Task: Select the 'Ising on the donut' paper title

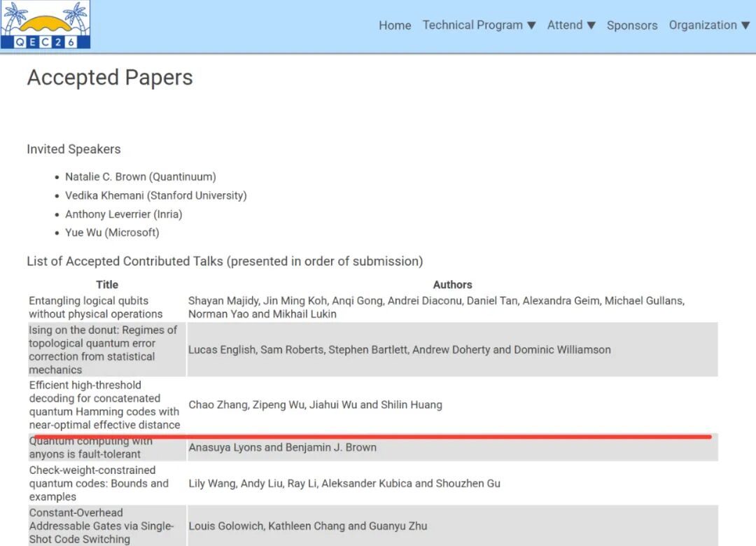Action: (x=103, y=349)
